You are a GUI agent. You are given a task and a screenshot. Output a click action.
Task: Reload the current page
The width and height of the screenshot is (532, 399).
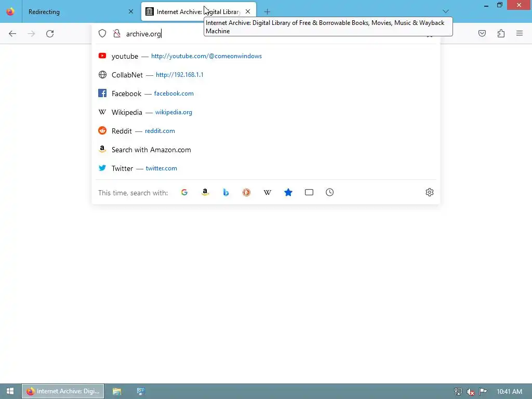50,34
